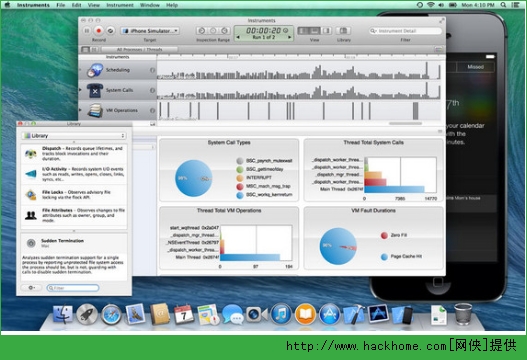Click BSC_psynch_mutexwait legend swatch
Viewport: 527px width, 360px height.
(x=240, y=161)
